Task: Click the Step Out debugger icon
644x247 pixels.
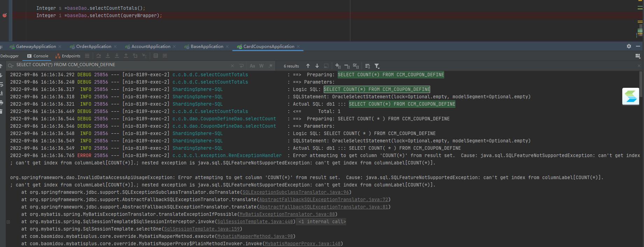Action: click(126, 56)
